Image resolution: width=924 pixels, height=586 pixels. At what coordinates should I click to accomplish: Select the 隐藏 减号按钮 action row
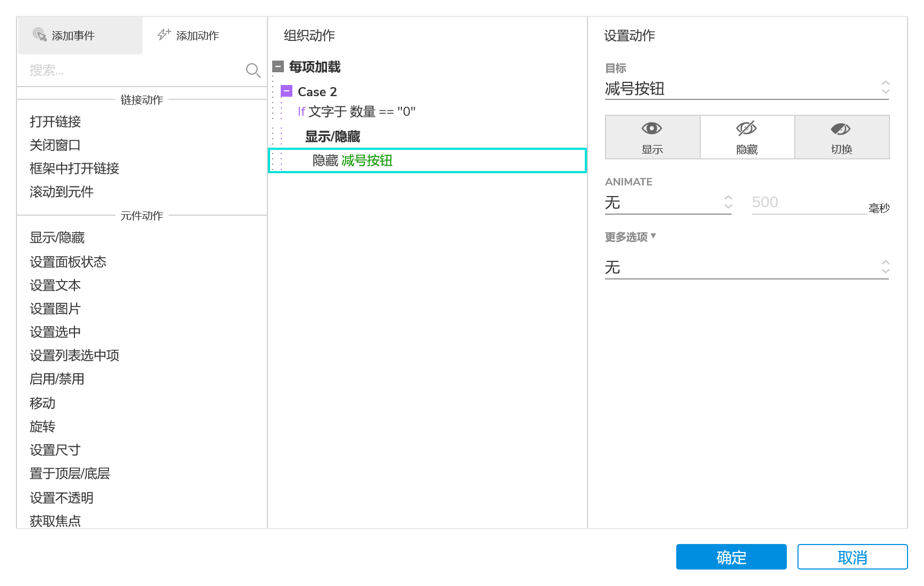click(x=427, y=160)
